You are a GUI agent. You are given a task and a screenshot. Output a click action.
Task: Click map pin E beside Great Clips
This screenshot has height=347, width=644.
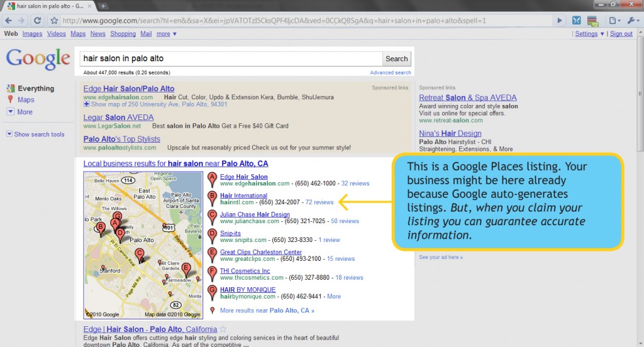tap(212, 255)
